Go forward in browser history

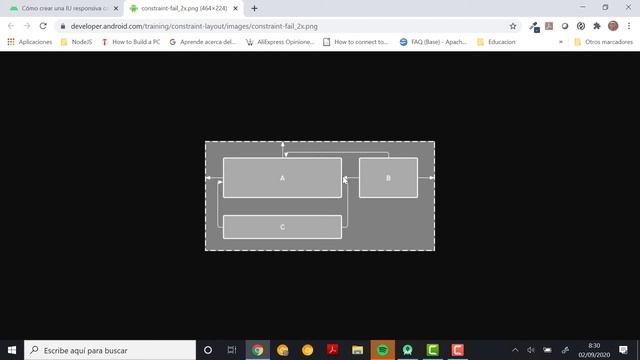pyautogui.click(x=27, y=26)
